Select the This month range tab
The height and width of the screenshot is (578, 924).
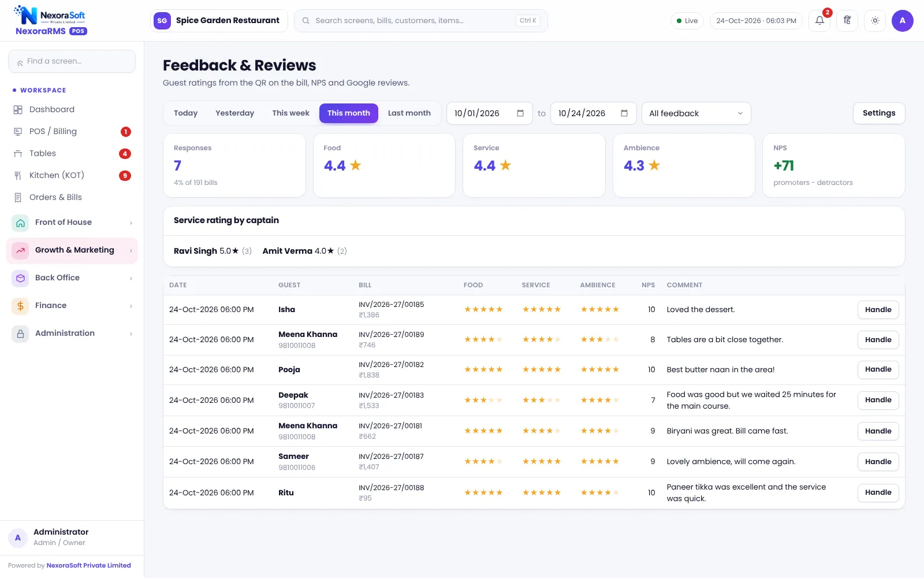pos(349,113)
